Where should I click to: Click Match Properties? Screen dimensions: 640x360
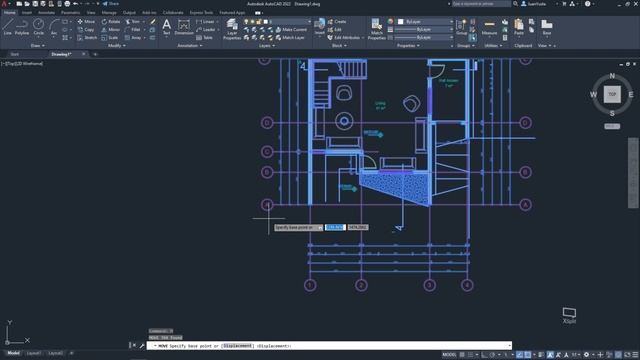pyautogui.click(x=376, y=29)
